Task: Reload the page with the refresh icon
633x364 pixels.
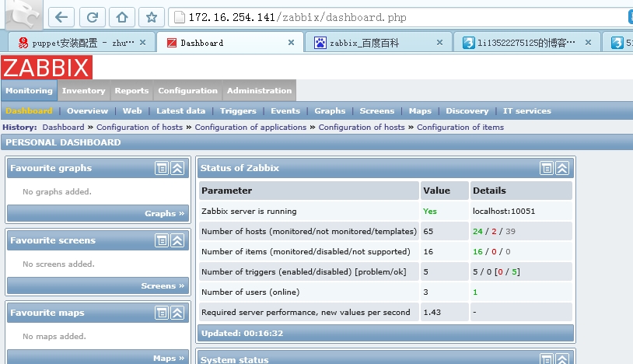Action: pyautogui.click(x=92, y=17)
